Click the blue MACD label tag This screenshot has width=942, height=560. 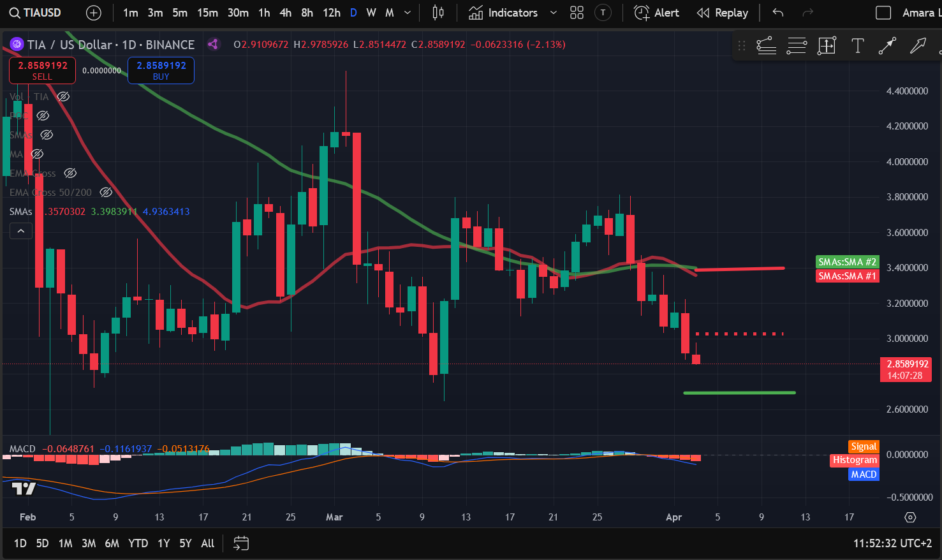pos(864,474)
